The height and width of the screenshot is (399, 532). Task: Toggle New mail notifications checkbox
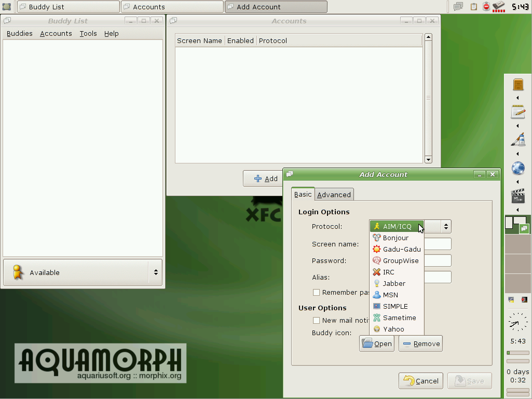[x=316, y=321]
